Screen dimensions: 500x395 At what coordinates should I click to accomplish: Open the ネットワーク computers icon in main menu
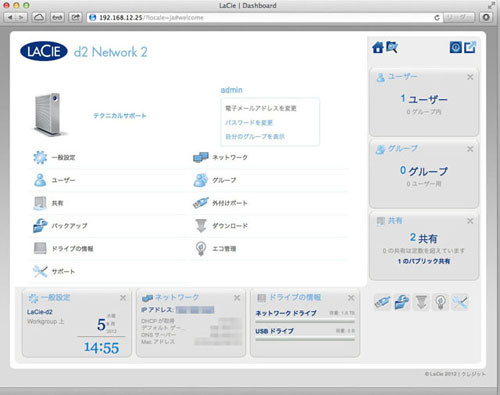coord(201,157)
